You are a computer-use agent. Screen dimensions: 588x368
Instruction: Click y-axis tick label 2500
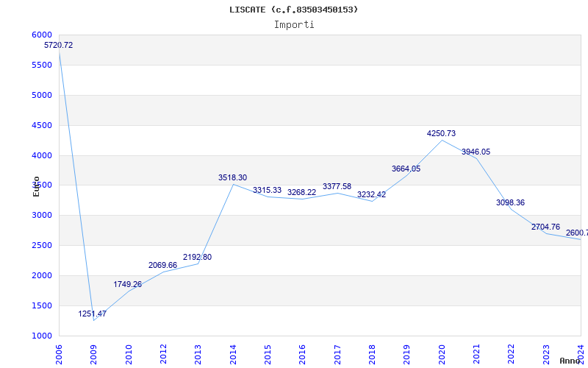pyautogui.click(x=42, y=246)
